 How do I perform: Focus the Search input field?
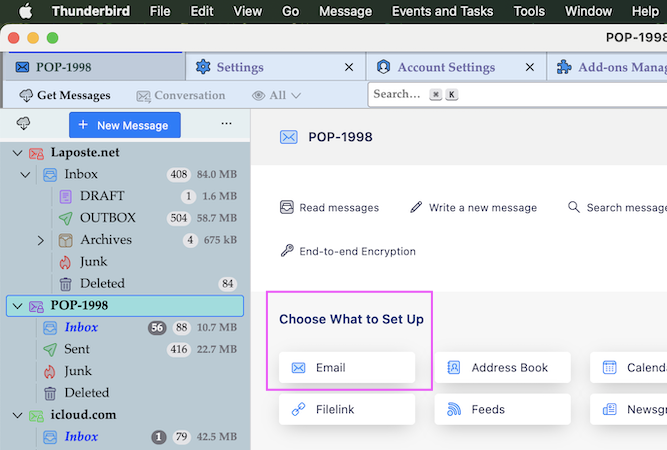click(x=517, y=94)
